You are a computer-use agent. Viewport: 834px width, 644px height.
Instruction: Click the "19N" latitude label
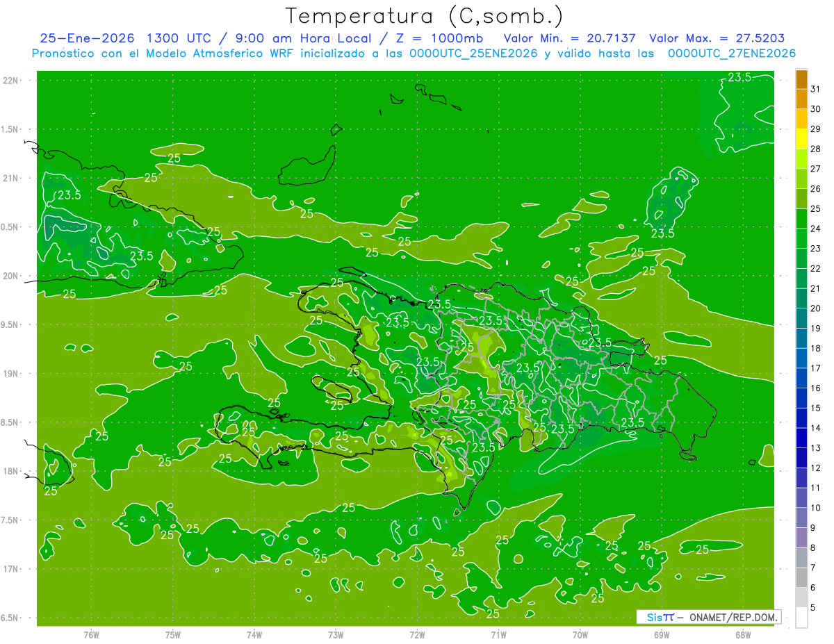12,374
